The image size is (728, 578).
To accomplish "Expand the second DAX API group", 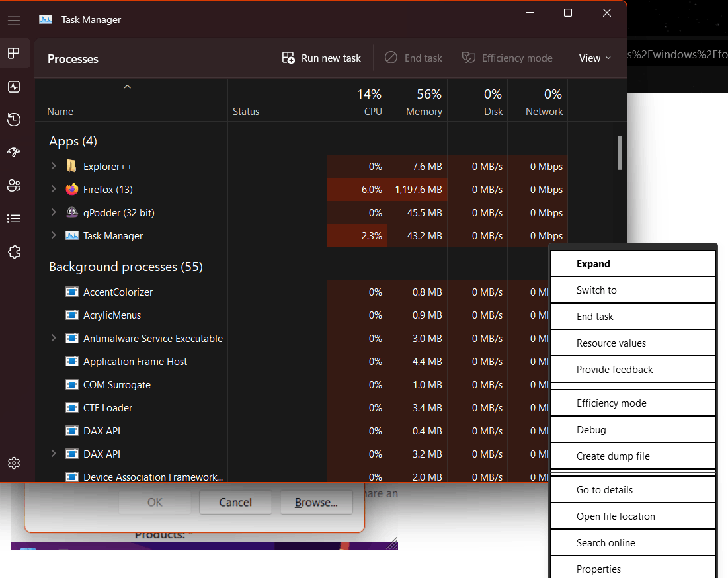I will [x=54, y=454].
